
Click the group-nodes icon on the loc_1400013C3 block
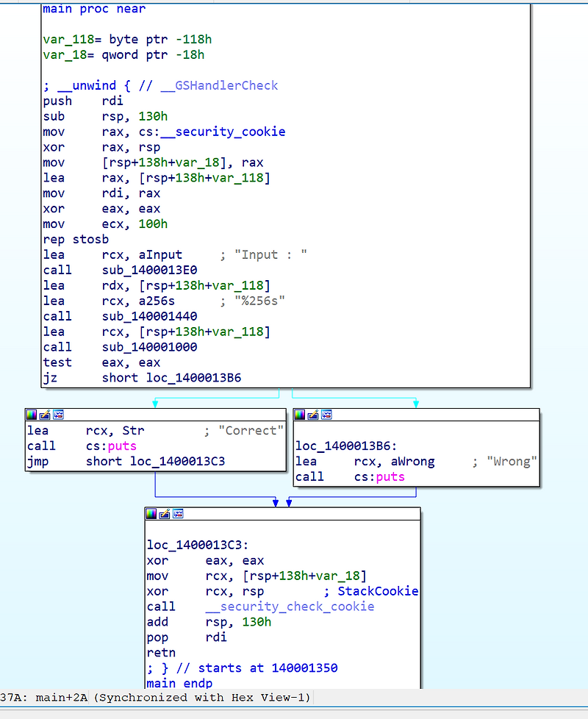178,514
